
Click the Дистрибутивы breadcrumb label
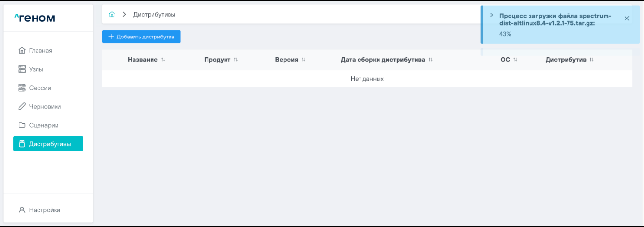click(154, 15)
